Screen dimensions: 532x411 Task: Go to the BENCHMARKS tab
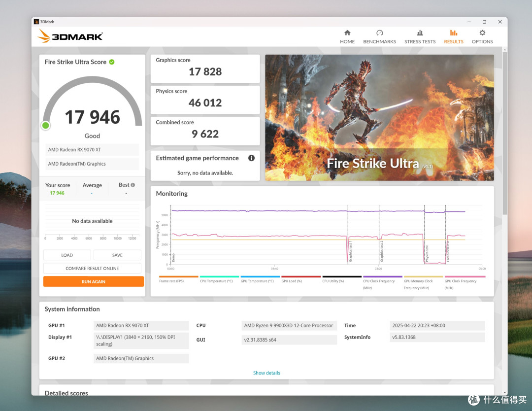[x=379, y=37]
